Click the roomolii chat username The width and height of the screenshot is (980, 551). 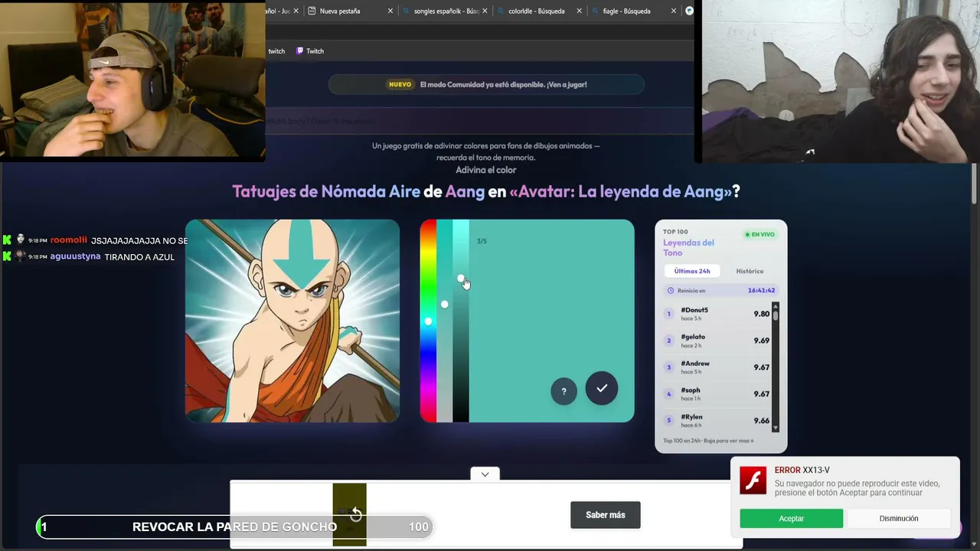tap(69, 240)
